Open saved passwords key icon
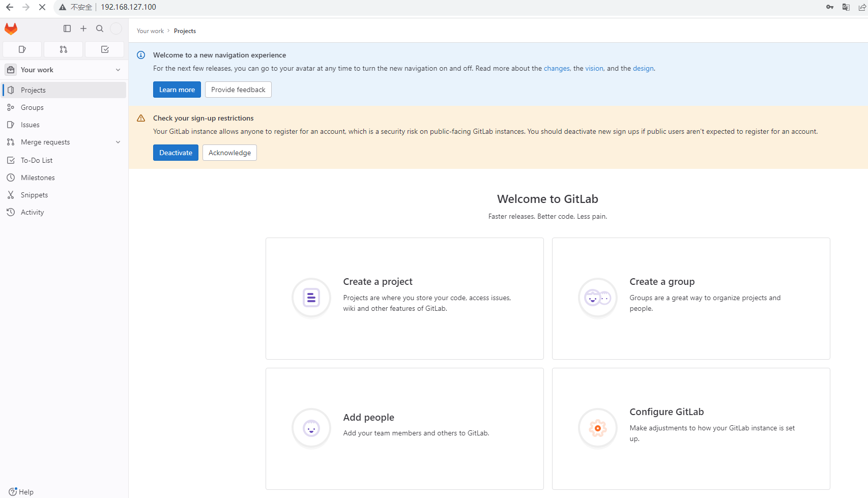This screenshot has height=498, width=868. click(830, 7)
